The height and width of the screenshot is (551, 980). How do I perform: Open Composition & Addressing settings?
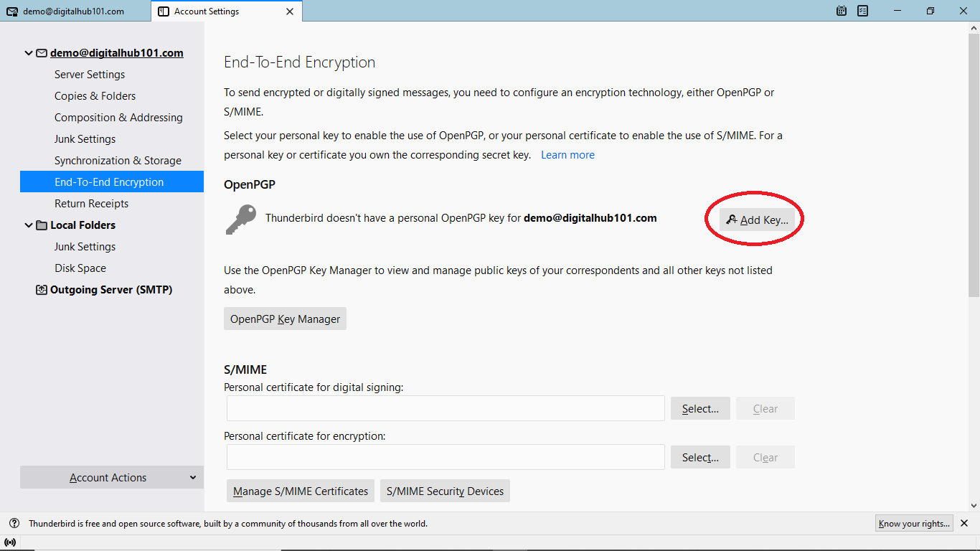click(x=118, y=118)
